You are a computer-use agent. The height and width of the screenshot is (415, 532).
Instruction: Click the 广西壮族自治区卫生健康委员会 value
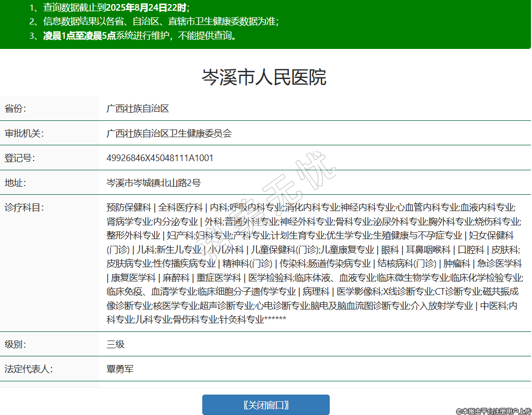[169, 134]
